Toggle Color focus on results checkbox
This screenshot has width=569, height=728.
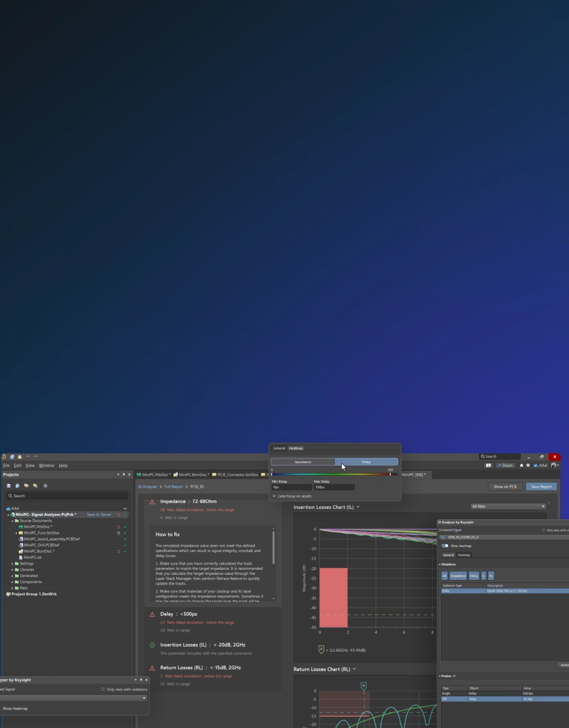[274, 496]
